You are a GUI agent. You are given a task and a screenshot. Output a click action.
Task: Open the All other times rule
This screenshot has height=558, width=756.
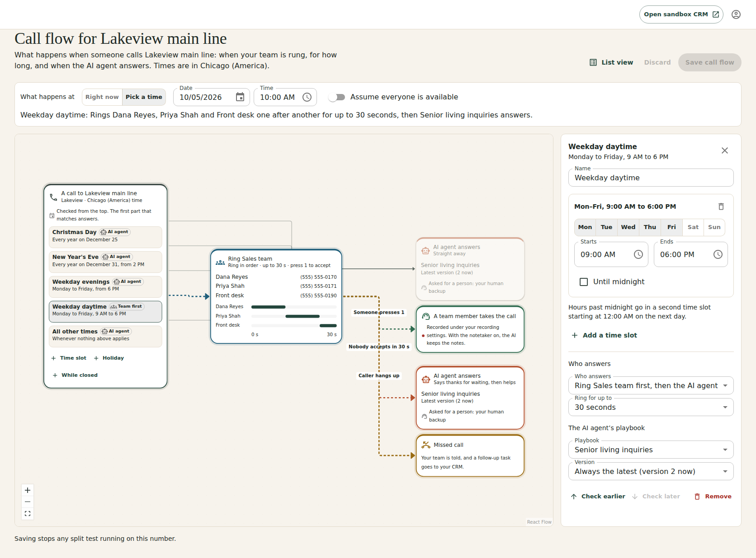105,337
